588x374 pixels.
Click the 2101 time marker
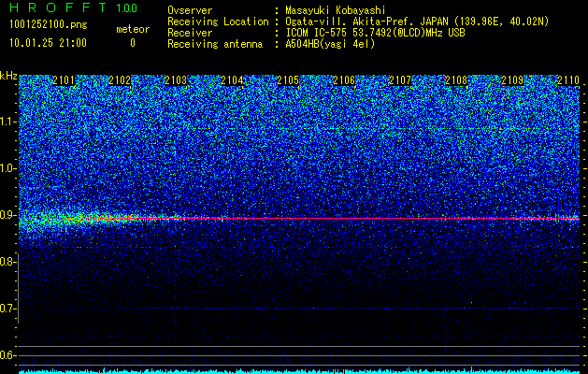[64, 80]
